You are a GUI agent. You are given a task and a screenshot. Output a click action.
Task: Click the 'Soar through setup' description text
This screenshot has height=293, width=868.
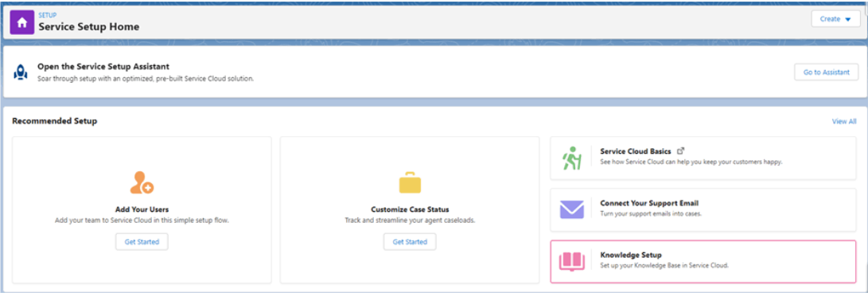point(146,79)
